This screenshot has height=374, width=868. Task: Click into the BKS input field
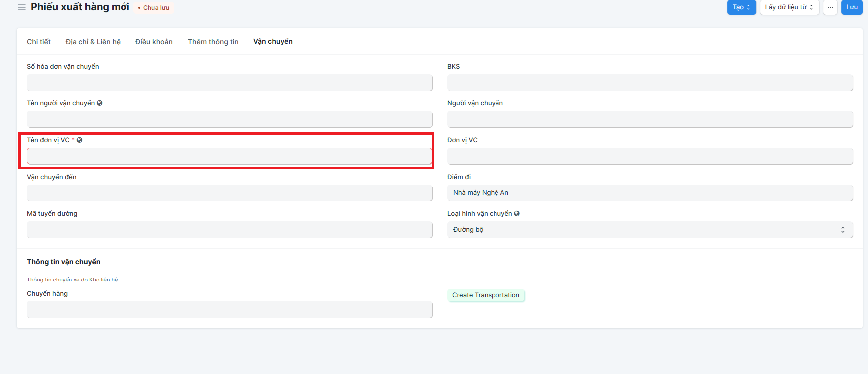[x=649, y=83]
